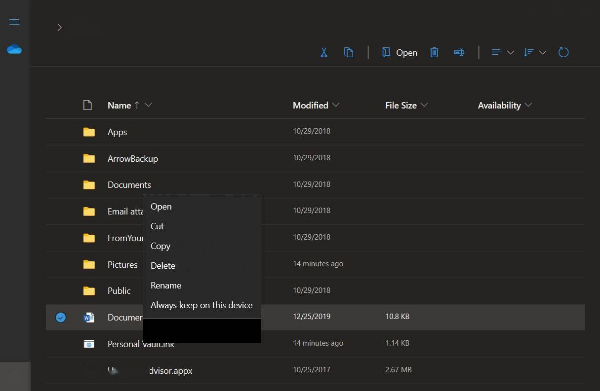Open the view layout dropdown in toolbar

(x=502, y=52)
